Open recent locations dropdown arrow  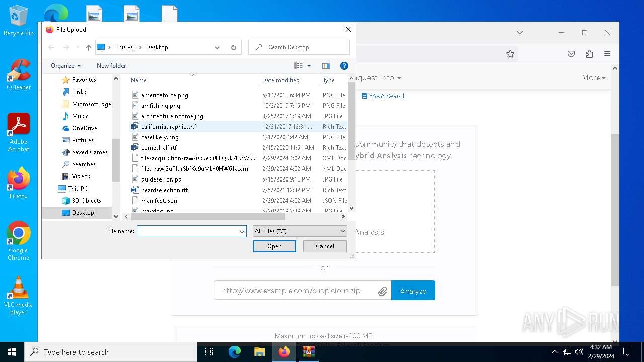pos(77,47)
